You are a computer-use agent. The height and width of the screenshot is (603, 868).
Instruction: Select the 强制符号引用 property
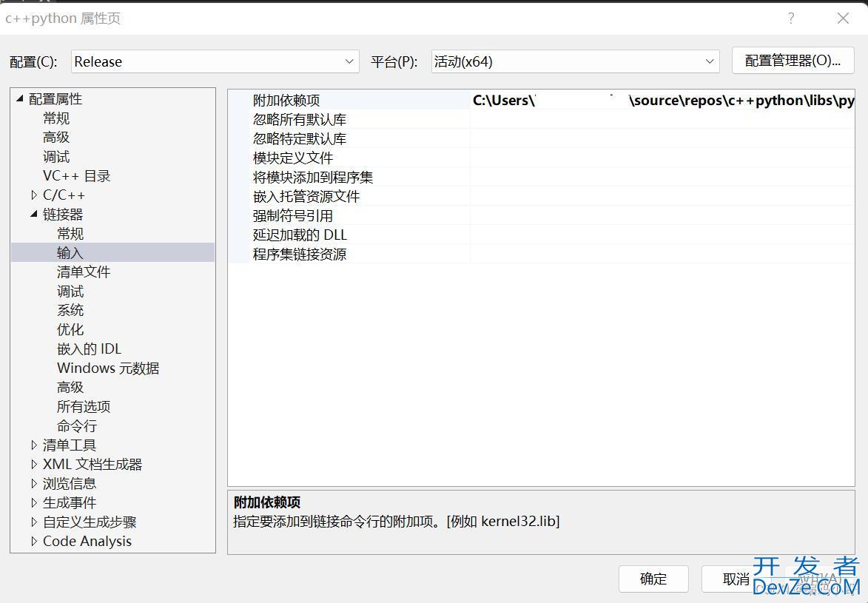(x=293, y=215)
